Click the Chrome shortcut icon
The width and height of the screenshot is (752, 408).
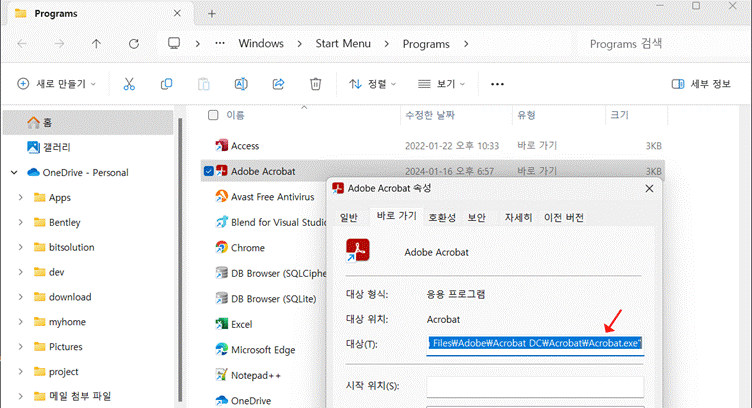click(222, 247)
